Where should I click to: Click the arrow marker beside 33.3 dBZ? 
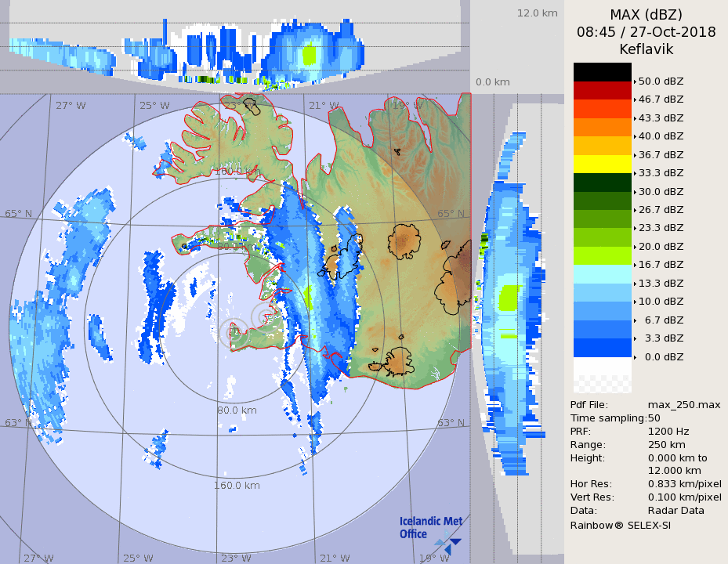635,173
